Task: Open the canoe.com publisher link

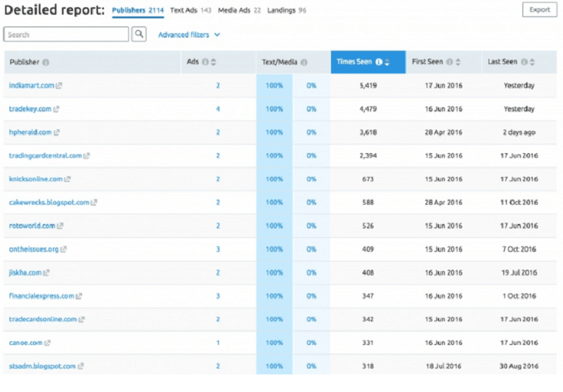Action: [x=26, y=343]
